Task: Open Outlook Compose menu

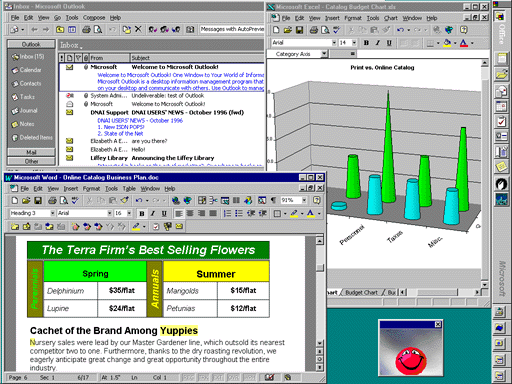Action: coord(94,18)
